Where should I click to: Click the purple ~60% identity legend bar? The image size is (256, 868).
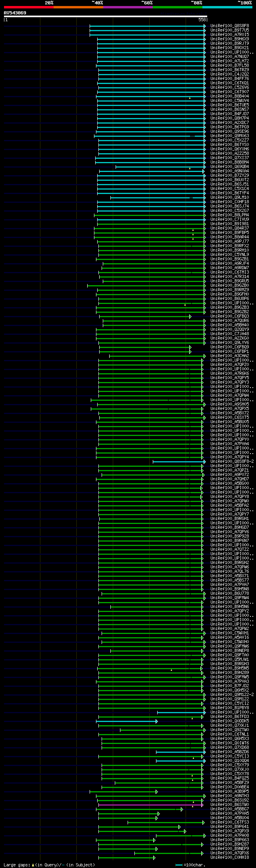click(128, 7)
